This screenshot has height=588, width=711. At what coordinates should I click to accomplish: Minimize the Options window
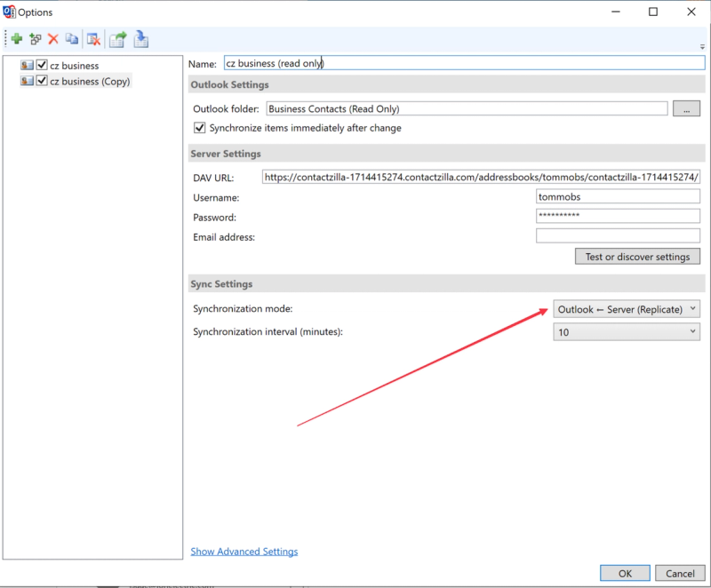615,12
